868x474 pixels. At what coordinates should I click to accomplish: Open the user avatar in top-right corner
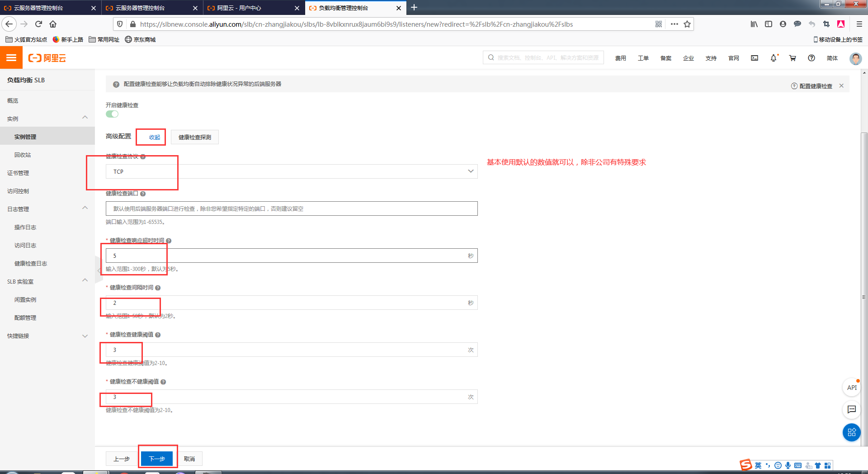tap(855, 58)
